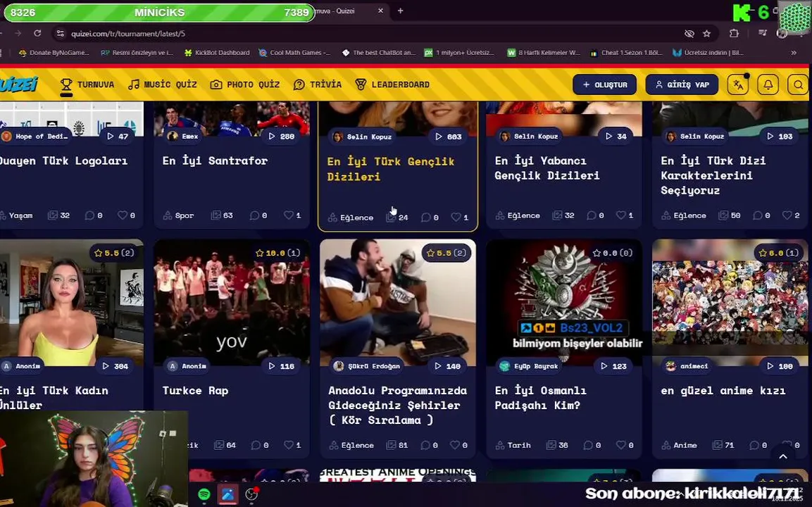This screenshot has width=812, height=507.
Task: Select the Anime category tag
Action: tap(680, 445)
